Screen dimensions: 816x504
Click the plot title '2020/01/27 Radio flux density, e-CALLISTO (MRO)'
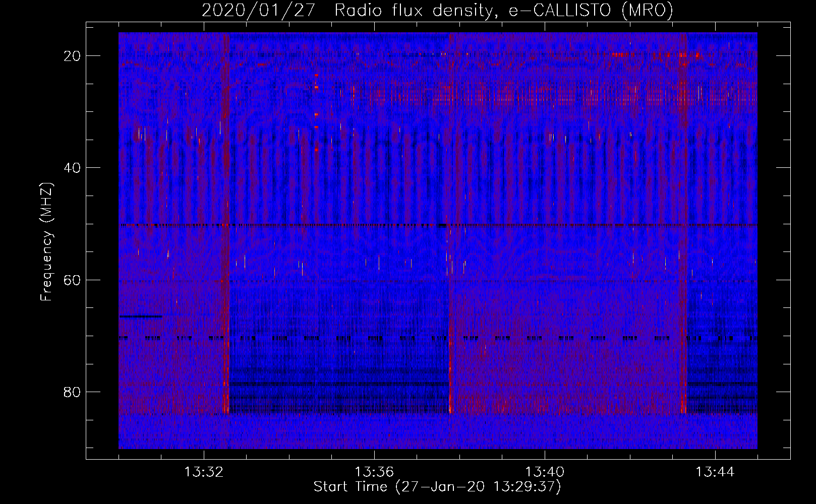coord(437,11)
